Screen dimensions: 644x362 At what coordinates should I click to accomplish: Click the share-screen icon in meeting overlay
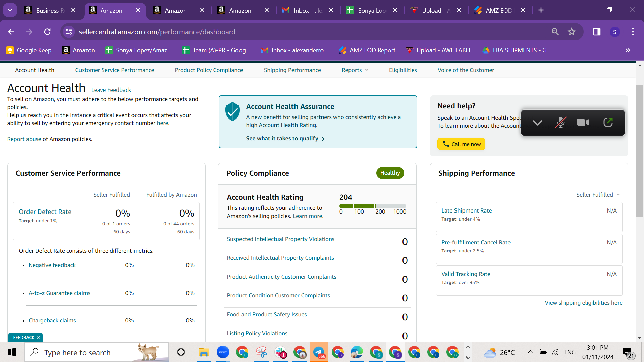[x=608, y=122]
